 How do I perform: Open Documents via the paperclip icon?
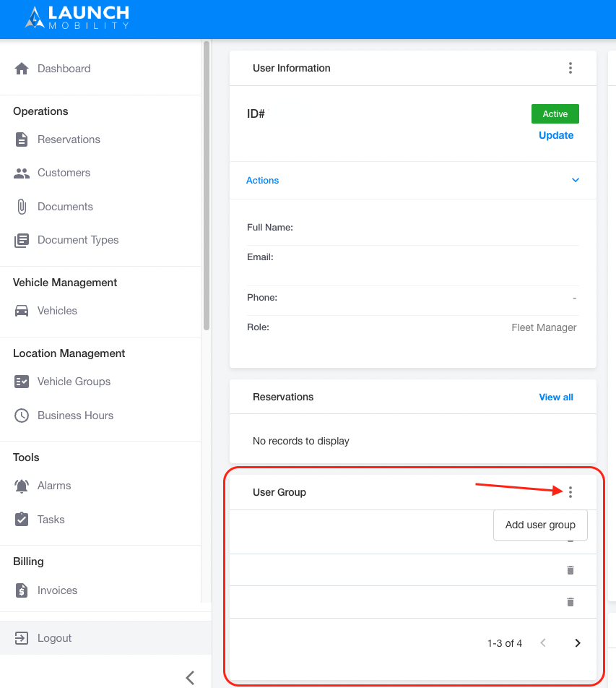(x=22, y=207)
